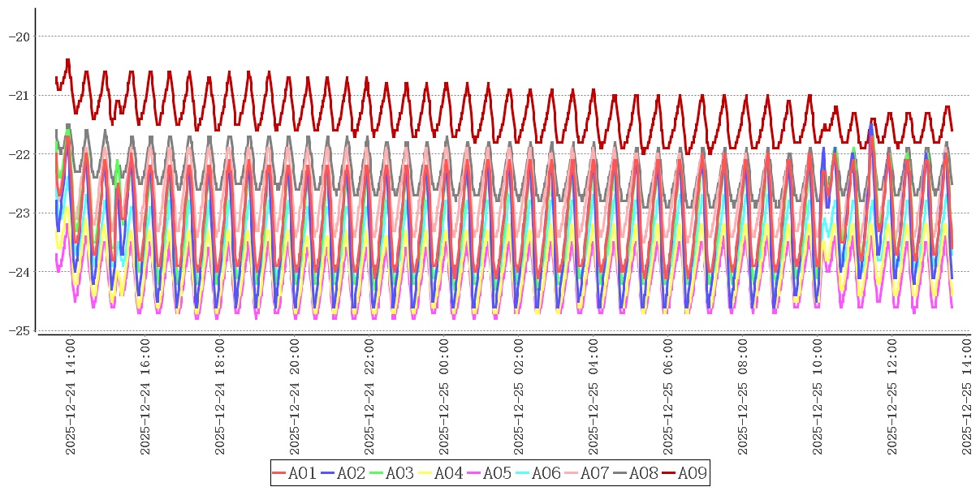Select the 2025-12-24 22:00 axis label
Screen dimensions: 980x487
pos(369,396)
